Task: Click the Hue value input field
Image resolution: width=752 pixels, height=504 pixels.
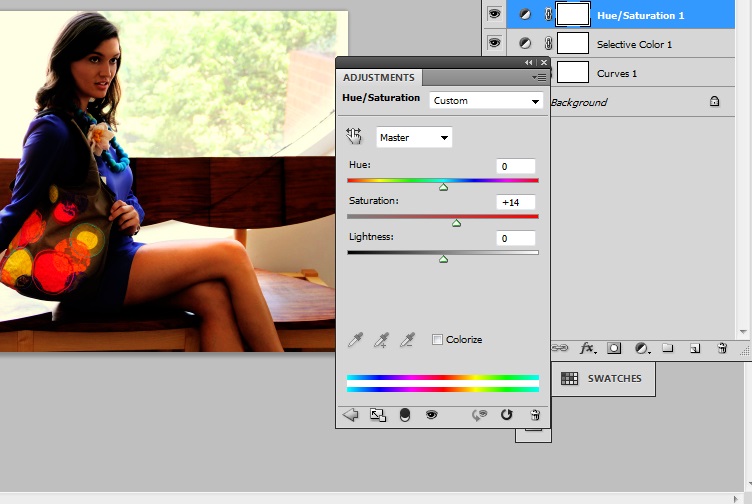Action: (516, 166)
